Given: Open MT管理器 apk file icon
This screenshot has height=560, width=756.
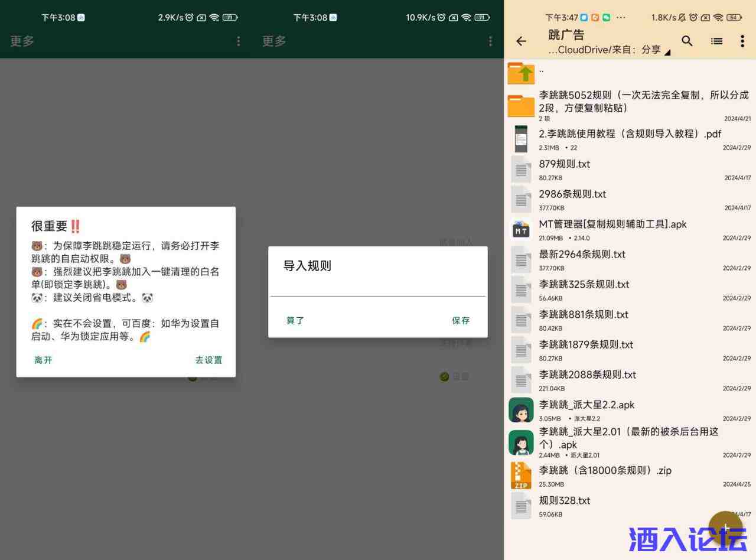Looking at the screenshot, I should click(x=521, y=229).
